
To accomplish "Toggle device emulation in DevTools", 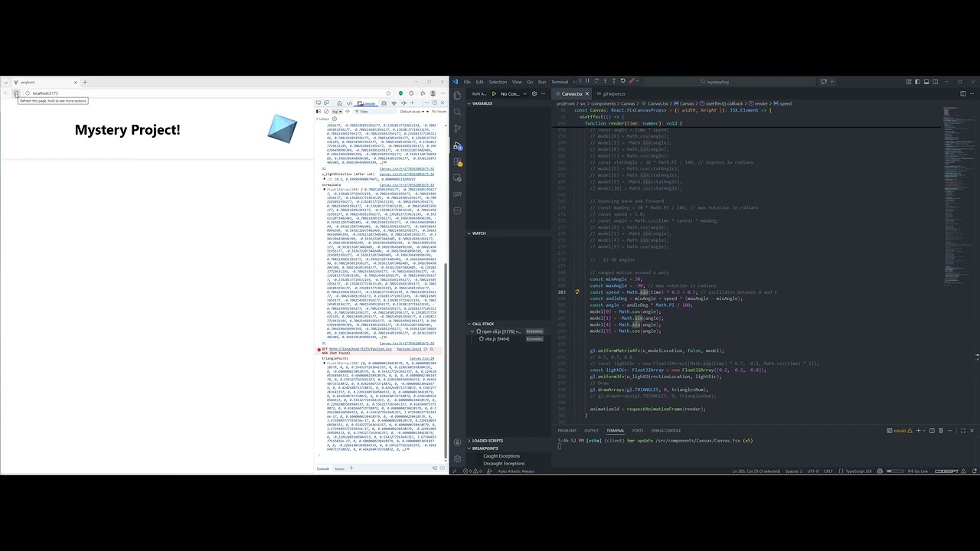I will click(x=326, y=103).
